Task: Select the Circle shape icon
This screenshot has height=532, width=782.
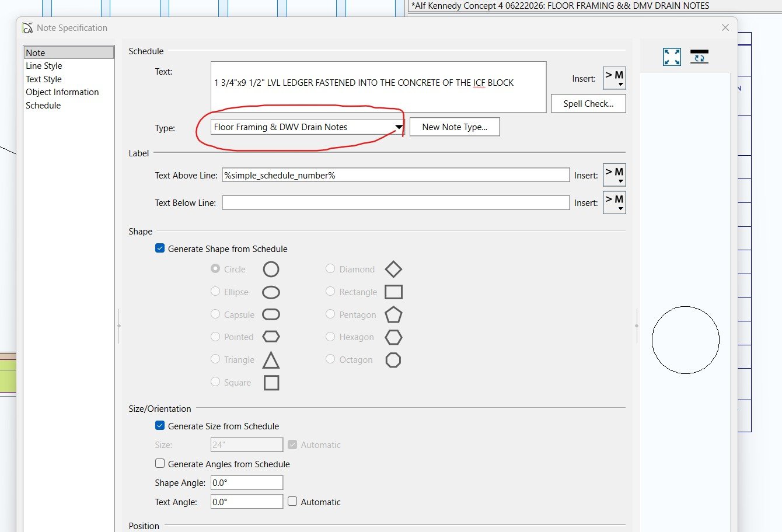Action: (271, 269)
